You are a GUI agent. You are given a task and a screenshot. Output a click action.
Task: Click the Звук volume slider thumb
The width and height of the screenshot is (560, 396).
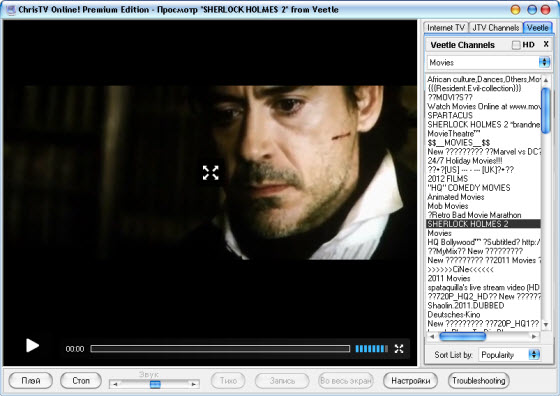(155, 384)
